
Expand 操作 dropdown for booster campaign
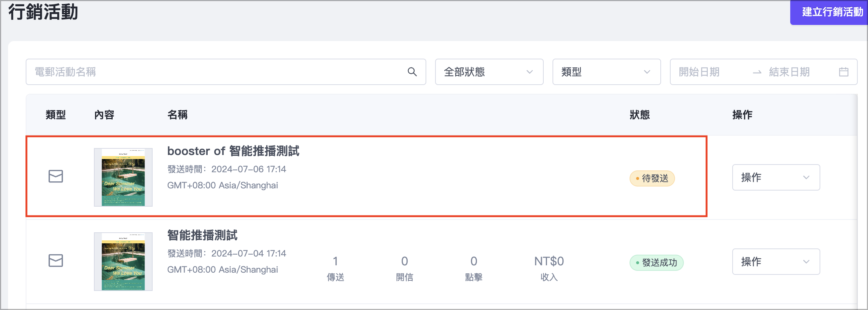776,177
